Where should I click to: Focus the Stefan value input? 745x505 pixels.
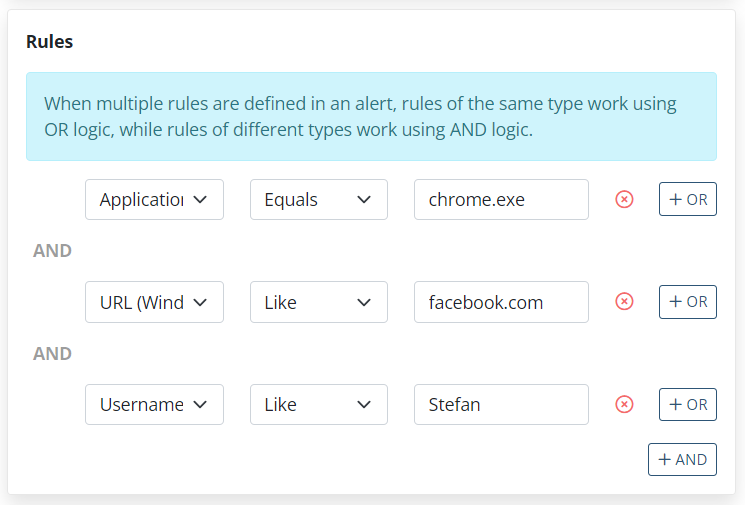501,404
